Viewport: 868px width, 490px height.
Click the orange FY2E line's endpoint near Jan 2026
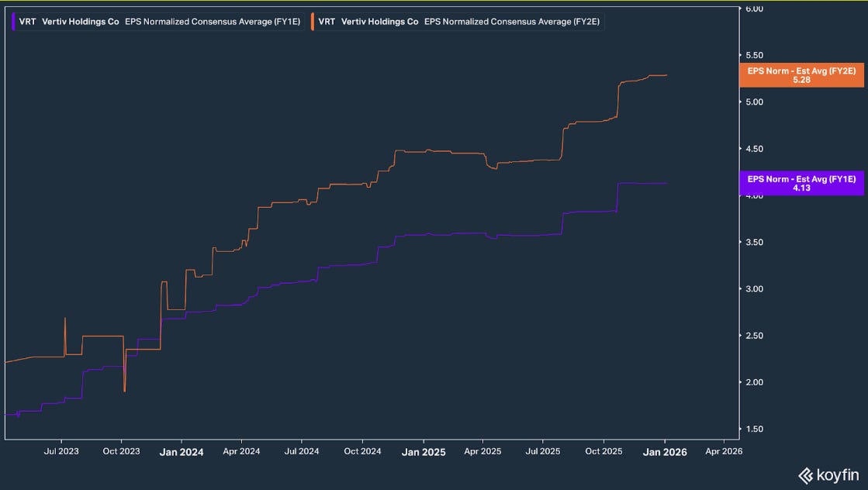[x=666, y=75]
